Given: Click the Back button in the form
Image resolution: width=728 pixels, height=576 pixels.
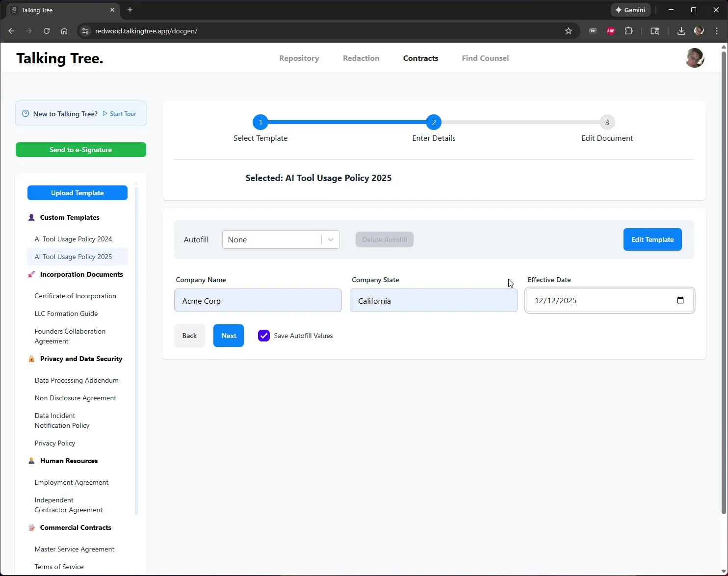Looking at the screenshot, I should pos(189,336).
